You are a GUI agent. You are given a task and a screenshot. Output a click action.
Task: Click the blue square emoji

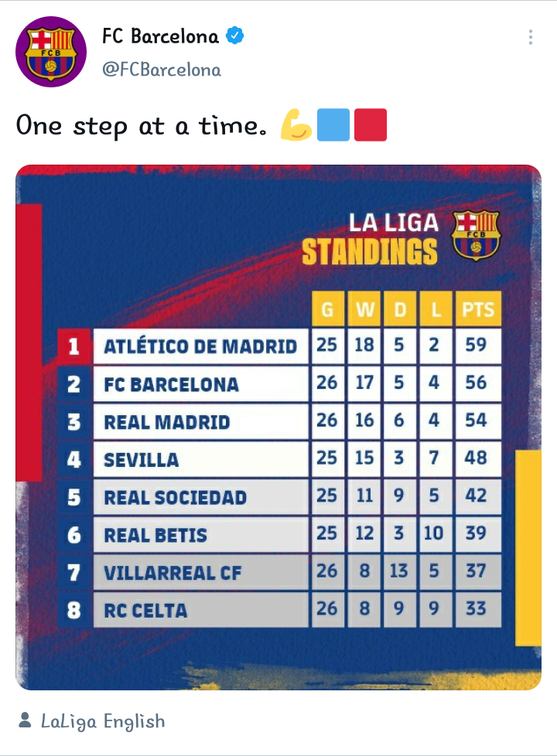pos(333,125)
